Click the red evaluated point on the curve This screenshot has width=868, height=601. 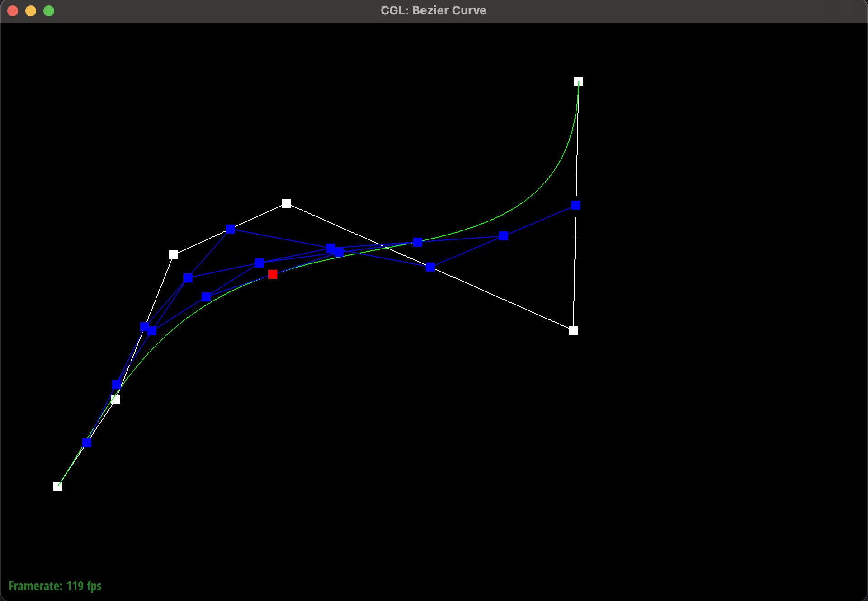273,275
